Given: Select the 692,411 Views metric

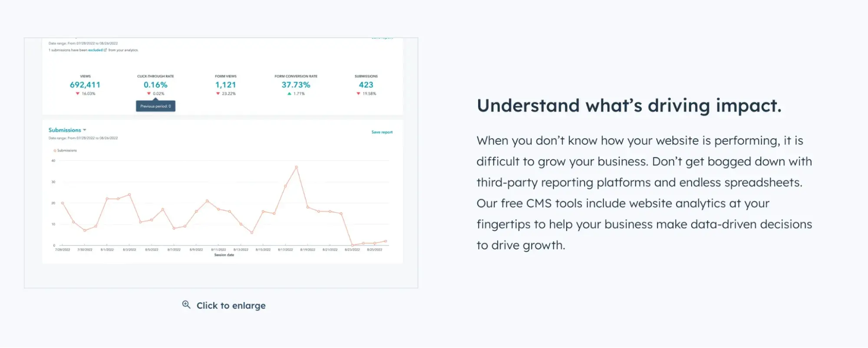Looking at the screenshot, I should coord(85,85).
